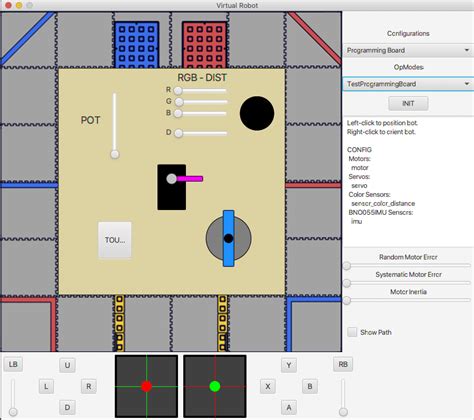Image resolution: width=474 pixels, height=420 pixels.
Task: Click the A gamepad button
Action: (289, 407)
